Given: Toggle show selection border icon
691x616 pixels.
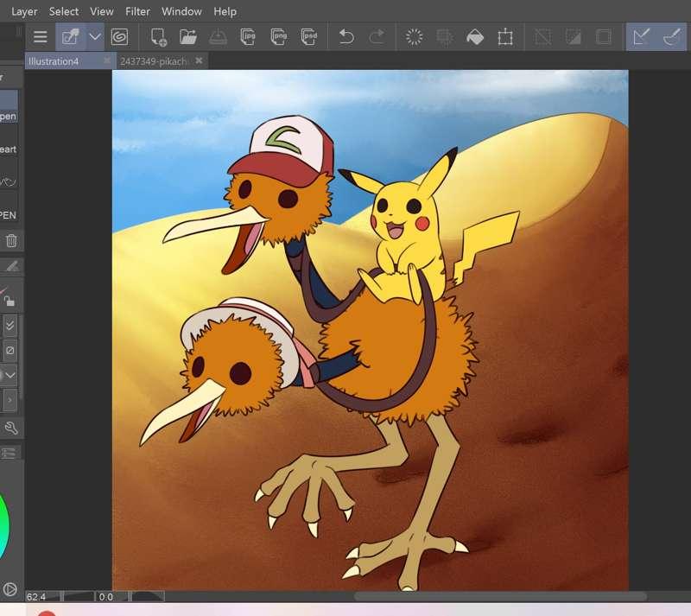Looking at the screenshot, I should [603, 36].
